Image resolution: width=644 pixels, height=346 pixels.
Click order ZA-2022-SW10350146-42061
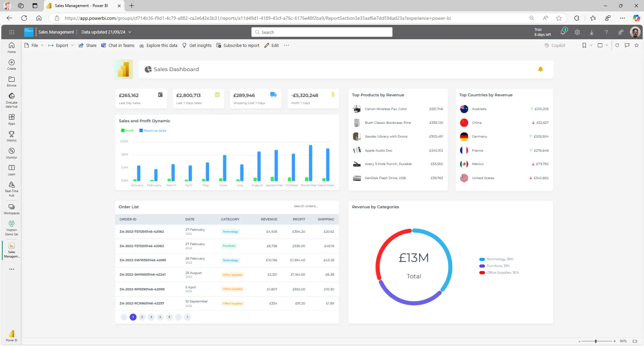143,260
